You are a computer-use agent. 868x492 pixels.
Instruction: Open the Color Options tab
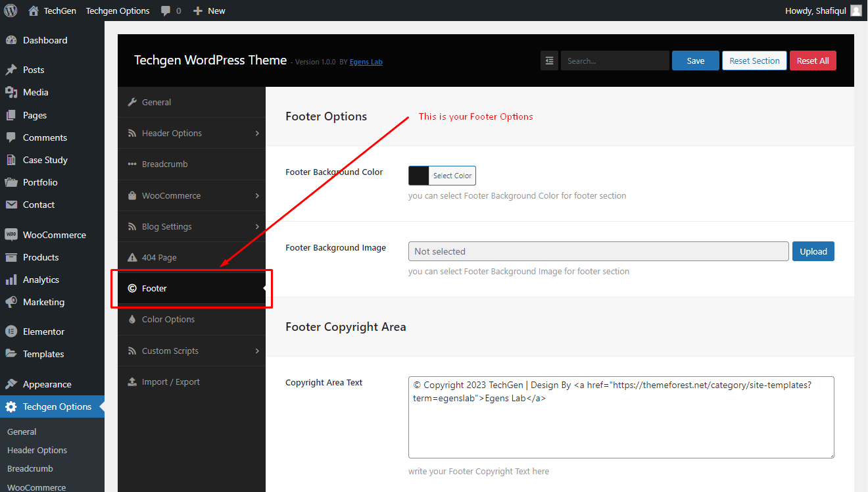click(x=191, y=319)
